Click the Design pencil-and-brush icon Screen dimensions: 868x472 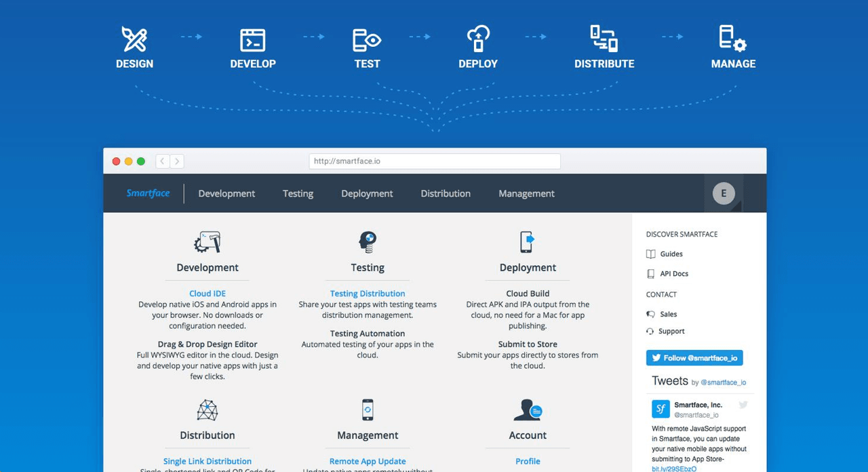click(x=134, y=39)
